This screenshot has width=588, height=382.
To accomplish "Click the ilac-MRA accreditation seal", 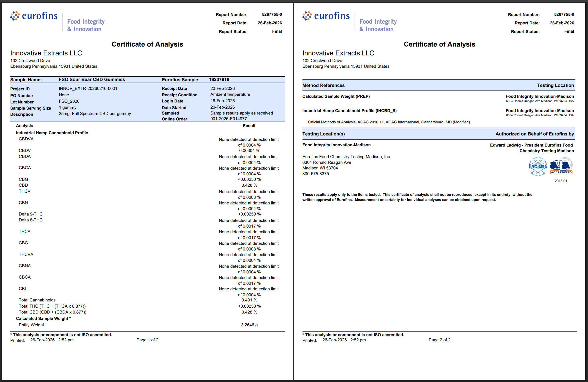I will pos(538,166).
